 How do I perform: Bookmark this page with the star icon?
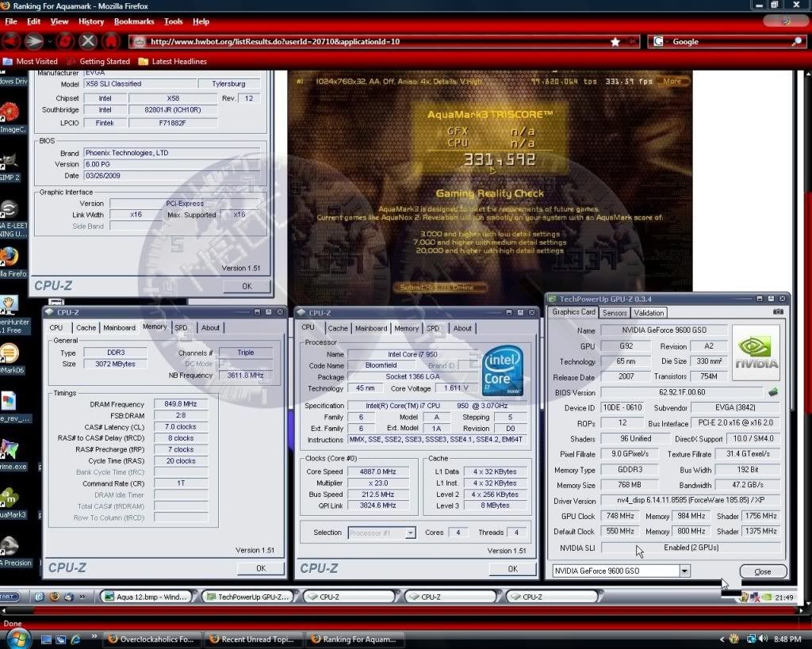pyautogui.click(x=615, y=41)
